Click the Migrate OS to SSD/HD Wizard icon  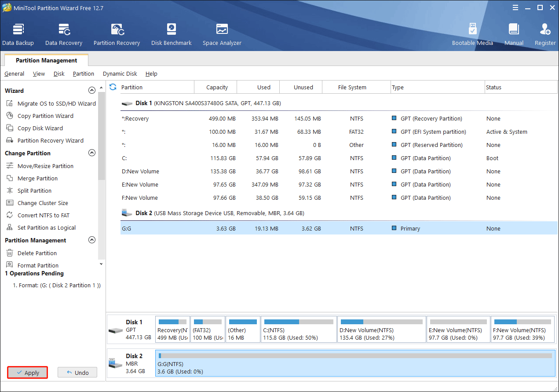pyautogui.click(x=9, y=103)
